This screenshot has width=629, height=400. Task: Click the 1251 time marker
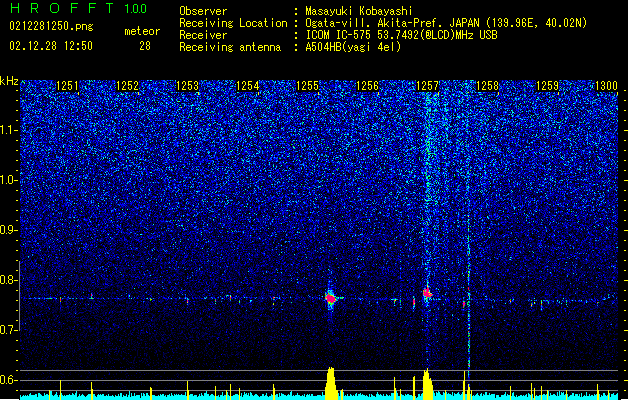pyautogui.click(x=67, y=85)
